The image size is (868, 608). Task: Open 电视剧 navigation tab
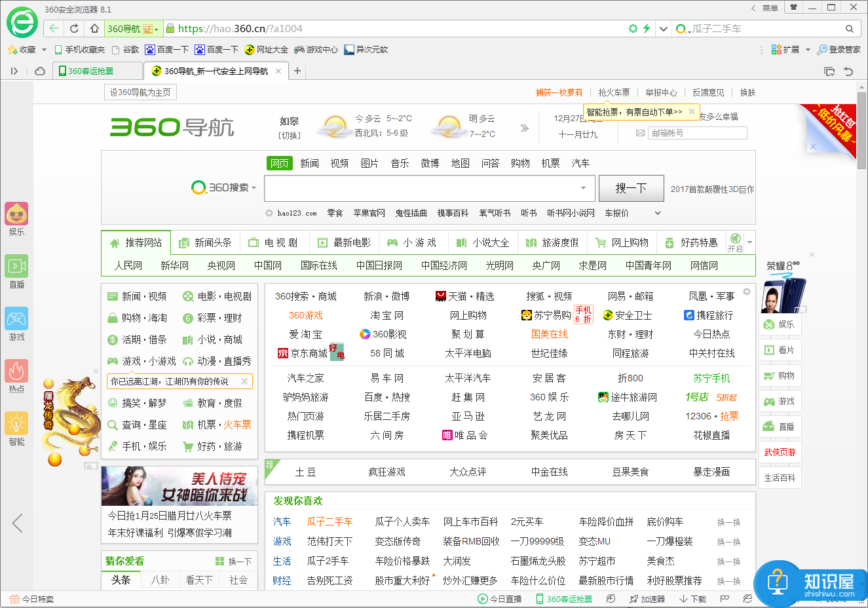pos(273,242)
